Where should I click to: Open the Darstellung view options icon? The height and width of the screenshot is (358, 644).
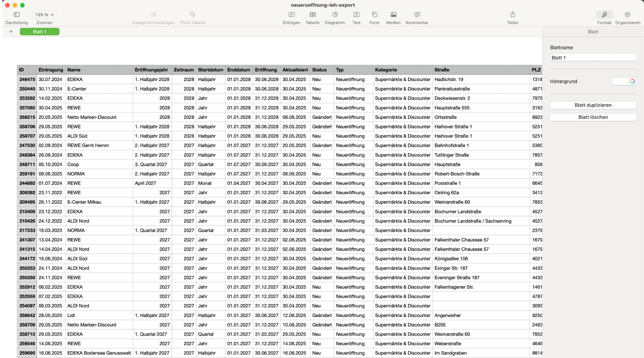[x=17, y=14]
